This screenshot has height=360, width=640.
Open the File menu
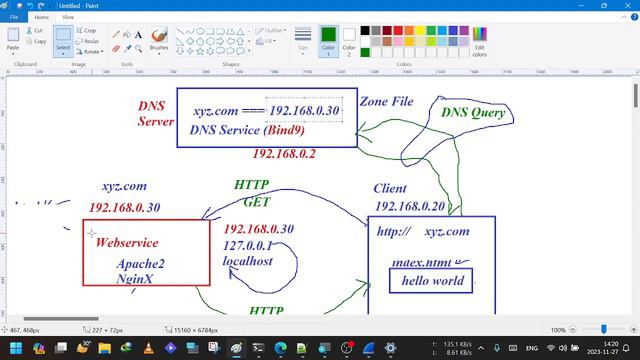14,17
